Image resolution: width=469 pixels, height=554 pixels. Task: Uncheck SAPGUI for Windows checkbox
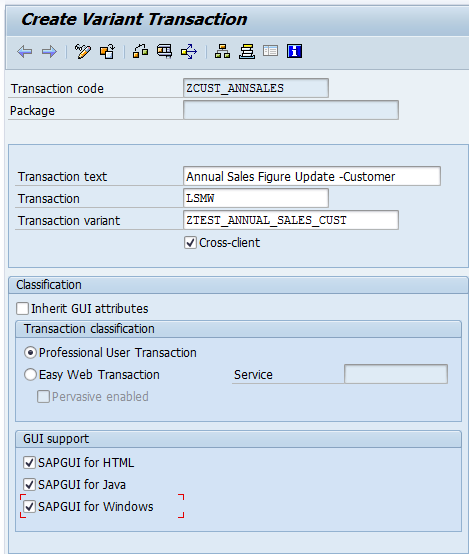29,507
